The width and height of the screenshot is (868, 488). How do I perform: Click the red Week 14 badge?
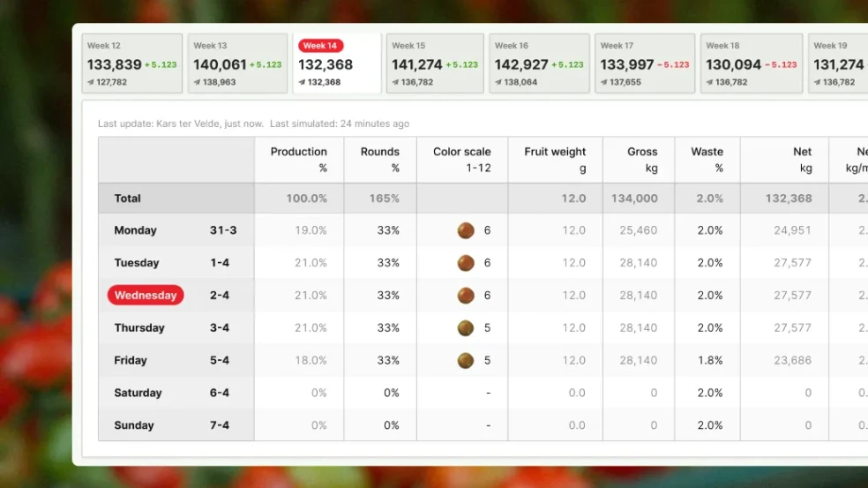pyautogui.click(x=320, y=46)
